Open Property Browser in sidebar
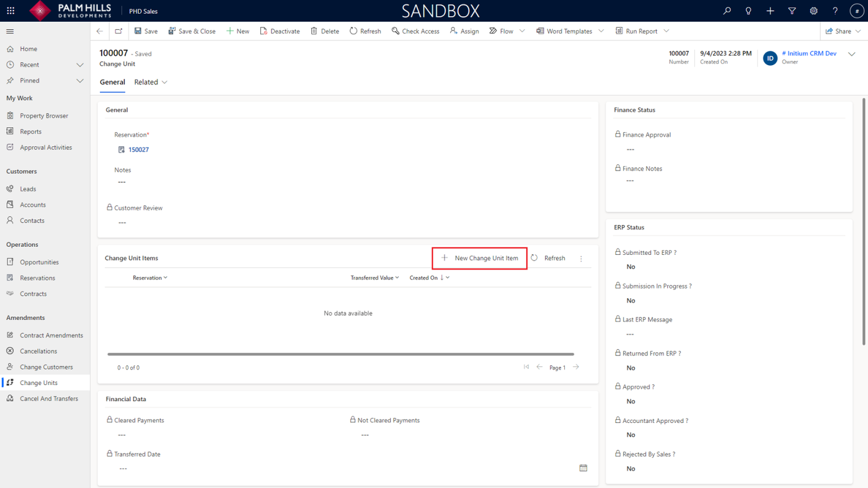 [x=45, y=116]
